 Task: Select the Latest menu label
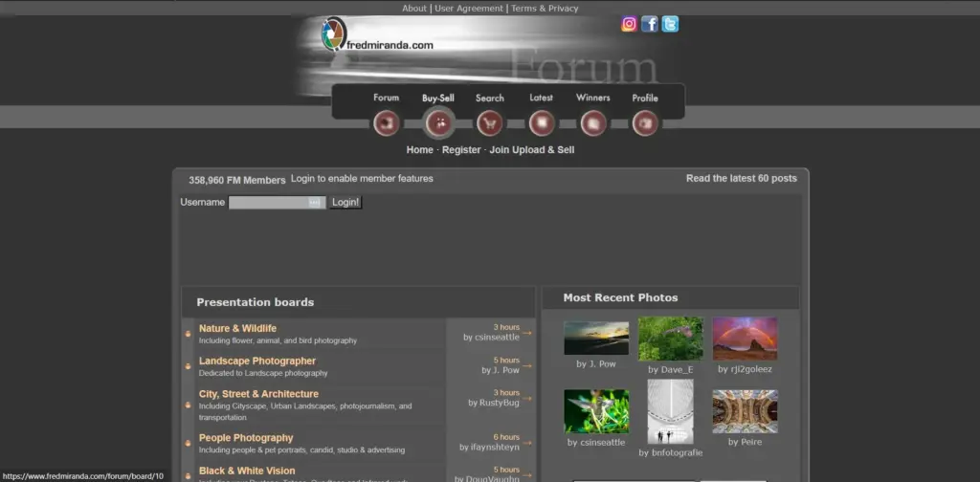(542, 98)
